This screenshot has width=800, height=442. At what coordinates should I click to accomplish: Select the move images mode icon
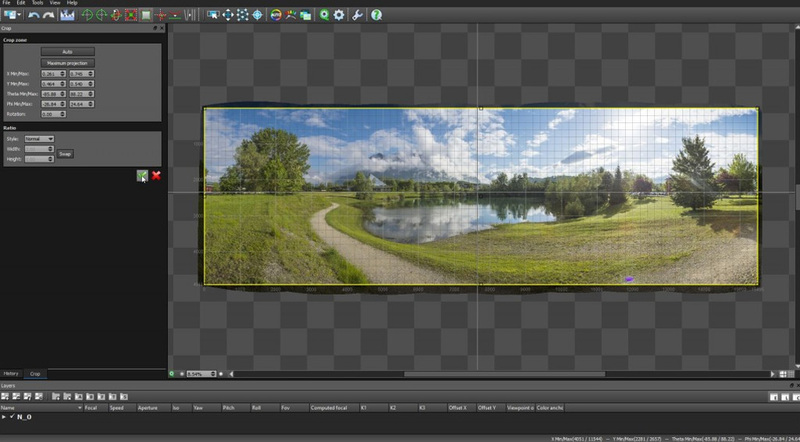pyautogui.click(x=213, y=15)
